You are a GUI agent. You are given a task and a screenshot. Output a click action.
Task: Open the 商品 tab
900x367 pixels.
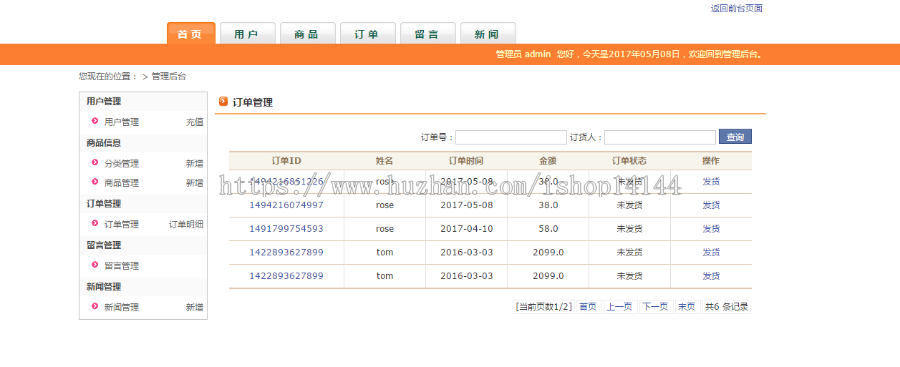[x=308, y=33]
